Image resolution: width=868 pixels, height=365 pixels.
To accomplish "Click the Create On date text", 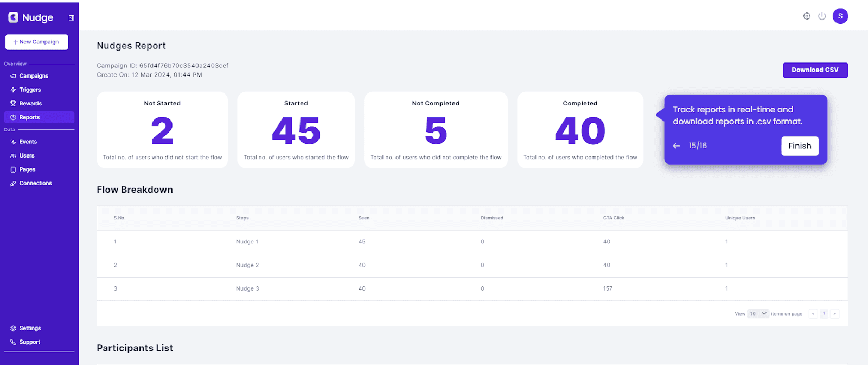I will point(149,75).
